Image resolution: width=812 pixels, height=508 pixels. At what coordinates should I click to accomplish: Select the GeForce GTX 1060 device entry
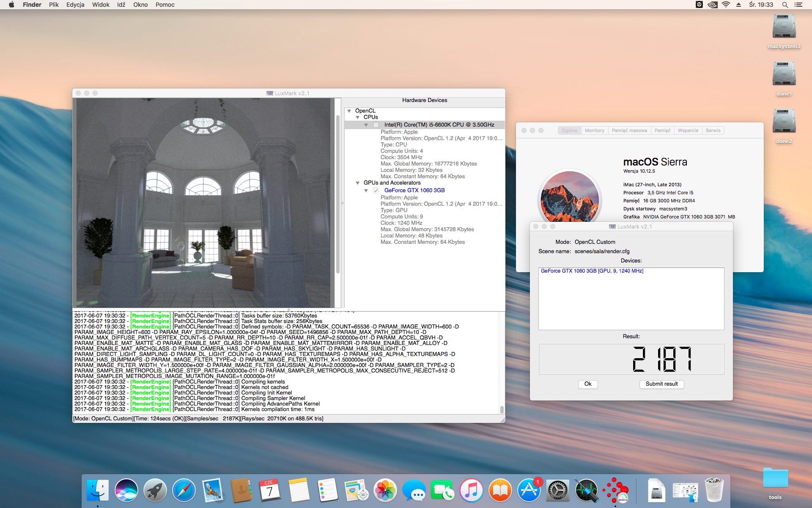point(592,271)
